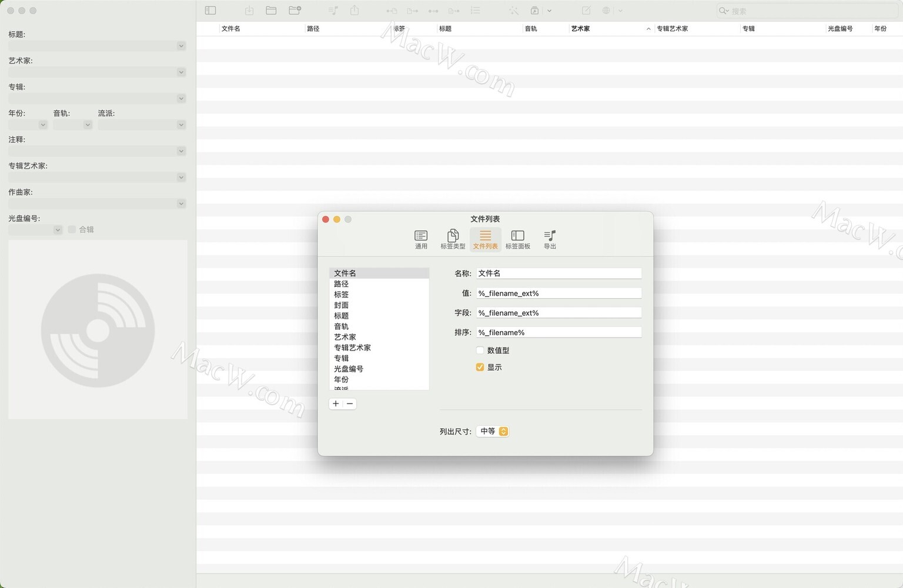
Task: Click the globe tag sources toolbar icon
Action: 607,11
